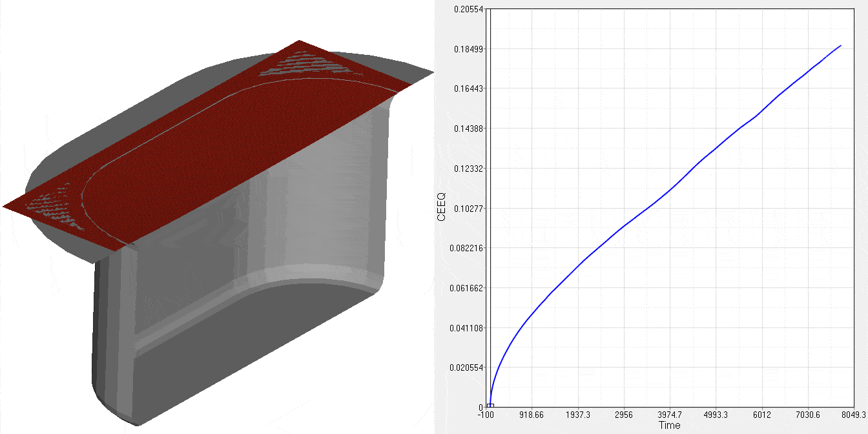Image resolution: width=868 pixels, height=434 pixels.
Task: Click the x-axis value 8049.3
Action: pos(854,415)
